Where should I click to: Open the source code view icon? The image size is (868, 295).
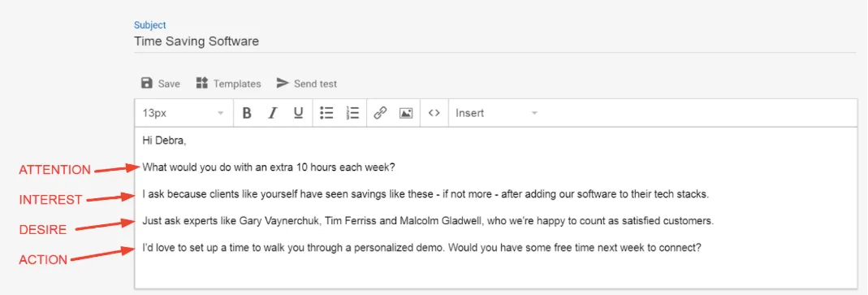[434, 113]
